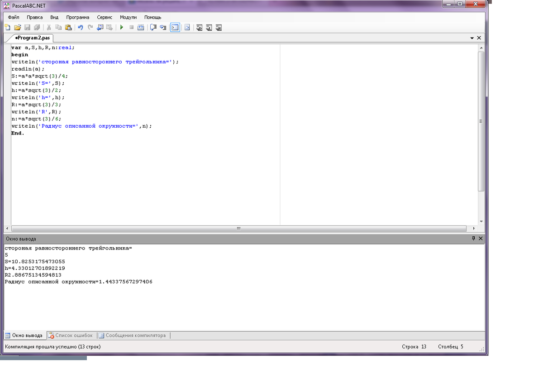Click the compile program icon
543x392 pixels.
pos(141,28)
